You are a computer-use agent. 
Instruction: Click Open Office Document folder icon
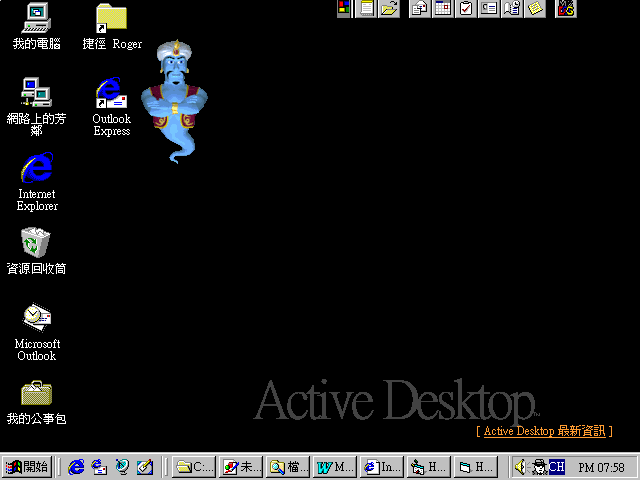click(x=389, y=9)
